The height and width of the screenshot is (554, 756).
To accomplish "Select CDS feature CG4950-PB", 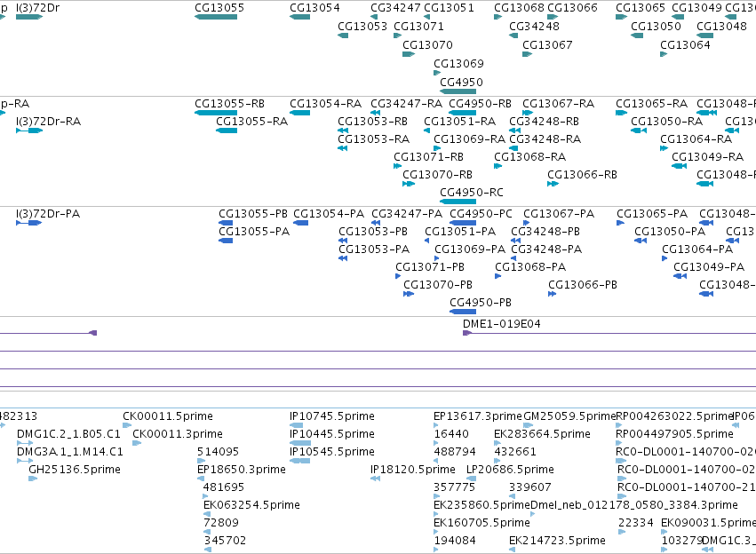I will [463, 313].
